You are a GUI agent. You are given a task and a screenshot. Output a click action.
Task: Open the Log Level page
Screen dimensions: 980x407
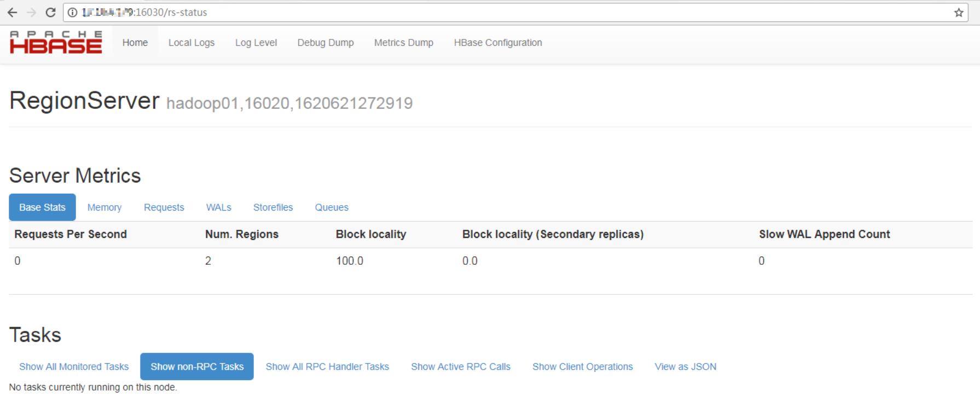[256, 43]
